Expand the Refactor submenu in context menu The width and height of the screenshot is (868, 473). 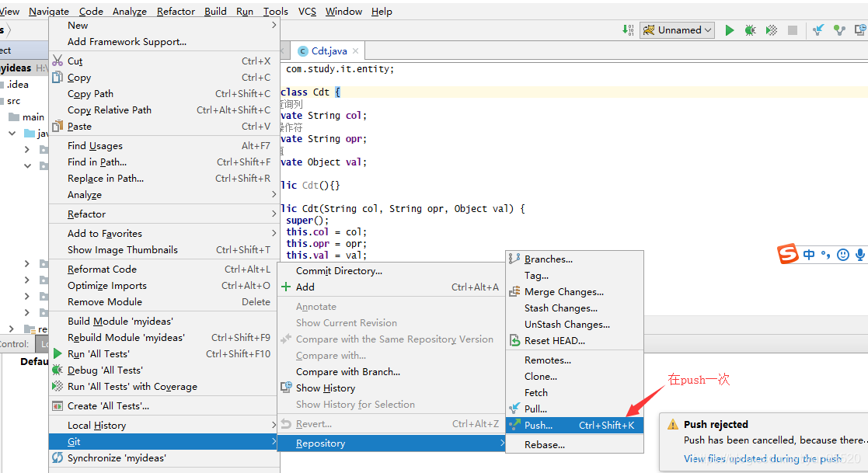tap(164, 214)
